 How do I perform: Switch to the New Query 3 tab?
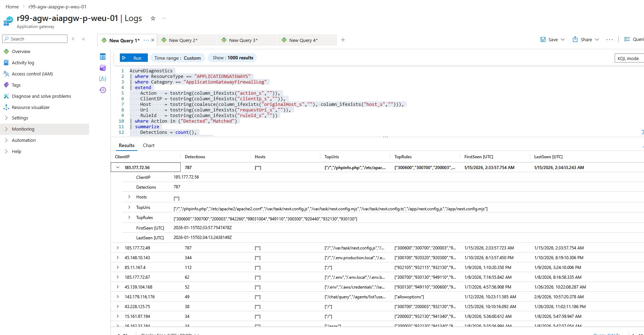coord(243,40)
